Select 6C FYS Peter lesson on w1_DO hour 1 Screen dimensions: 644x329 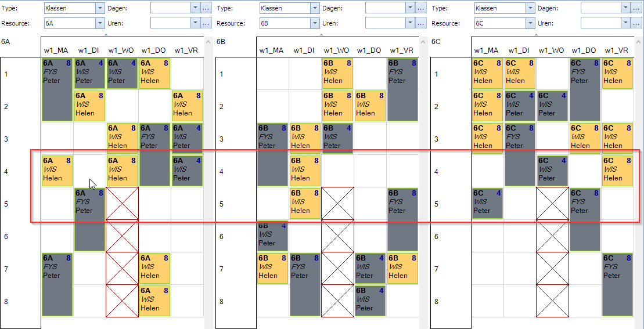585,89
